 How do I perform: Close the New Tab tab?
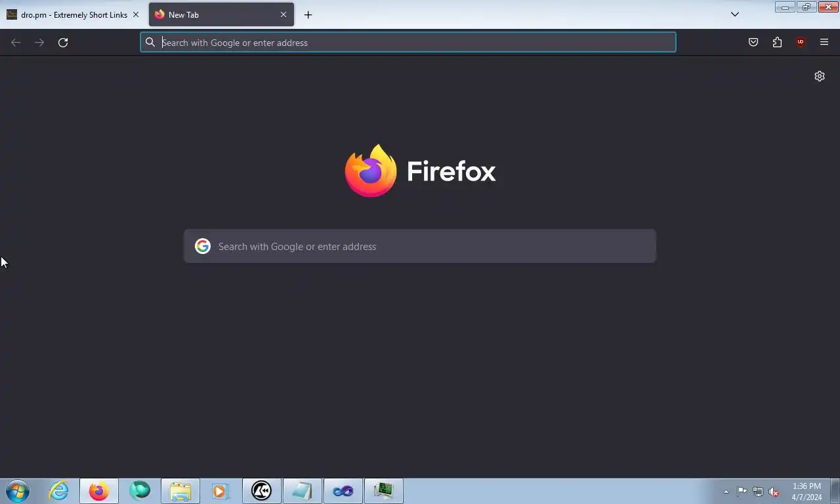point(283,14)
